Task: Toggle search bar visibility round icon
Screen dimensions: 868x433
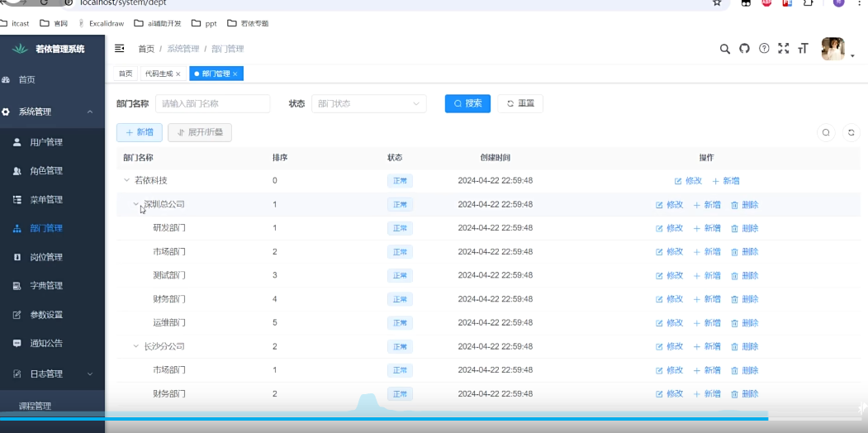Action: tap(826, 132)
